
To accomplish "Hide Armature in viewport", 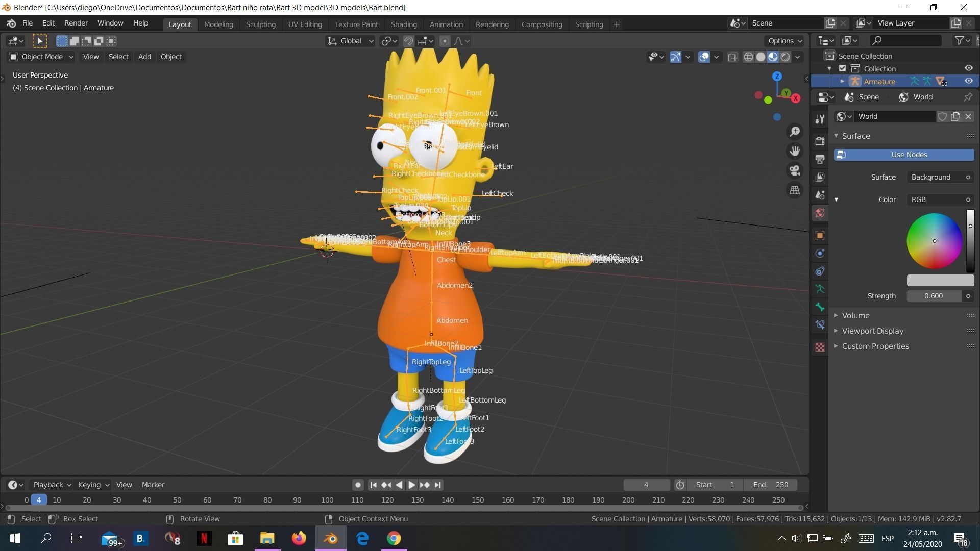I will (968, 81).
